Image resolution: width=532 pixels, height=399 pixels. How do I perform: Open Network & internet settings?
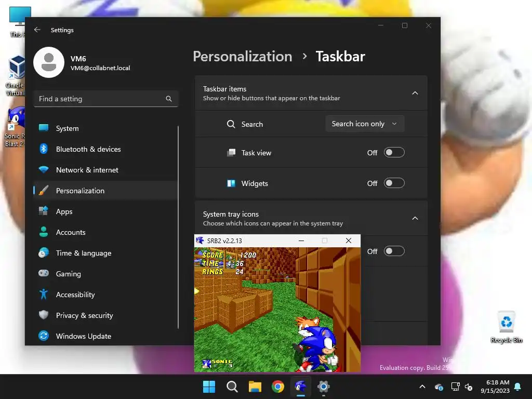coord(105,170)
